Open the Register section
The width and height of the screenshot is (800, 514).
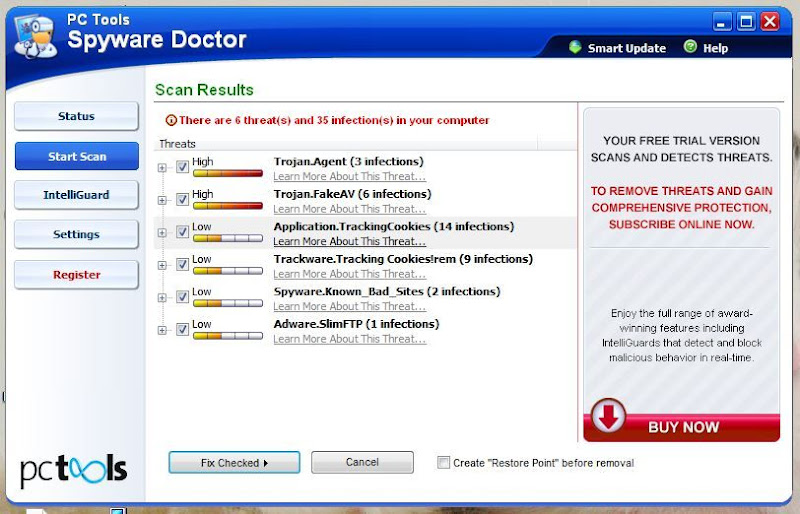coord(76,275)
